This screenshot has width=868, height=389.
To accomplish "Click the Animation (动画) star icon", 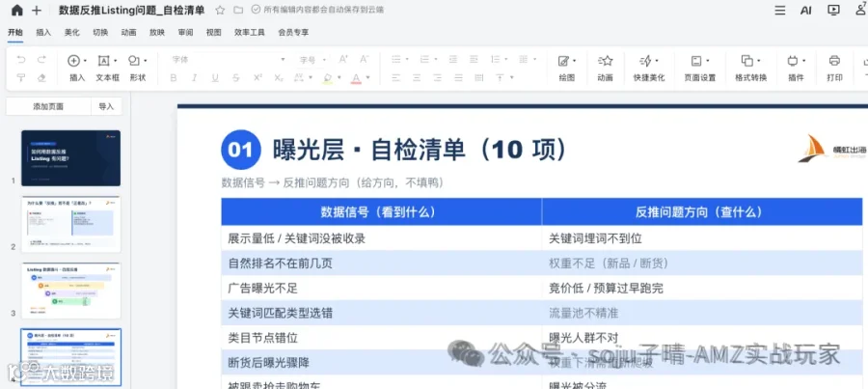I will [x=605, y=61].
